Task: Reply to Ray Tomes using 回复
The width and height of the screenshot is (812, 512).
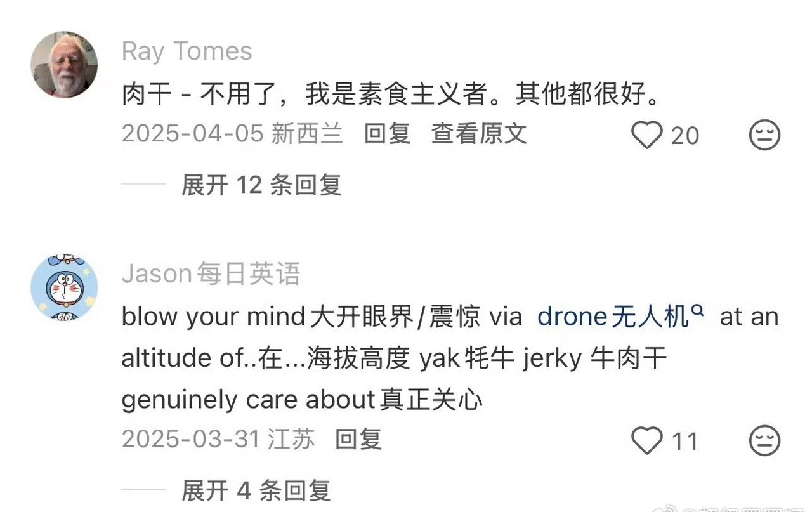Action: [x=388, y=135]
